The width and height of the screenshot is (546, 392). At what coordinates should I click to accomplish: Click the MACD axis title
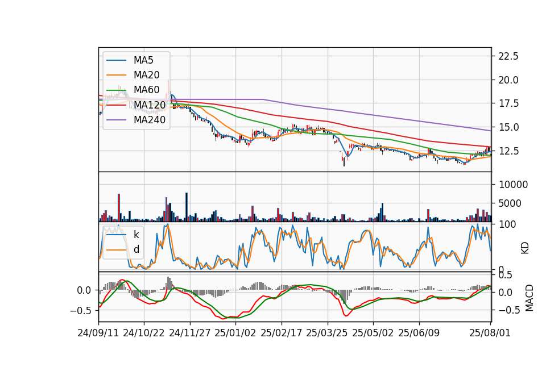tap(530, 298)
